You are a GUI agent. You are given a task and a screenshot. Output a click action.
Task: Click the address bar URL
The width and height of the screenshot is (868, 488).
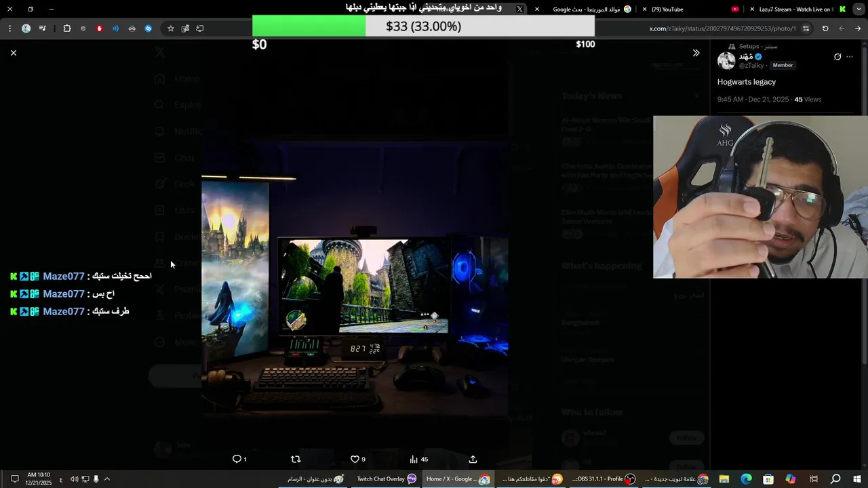[723, 28]
